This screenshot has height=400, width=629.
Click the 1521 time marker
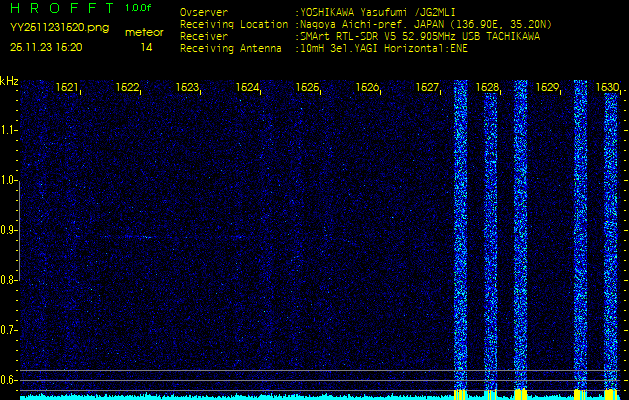point(67,88)
